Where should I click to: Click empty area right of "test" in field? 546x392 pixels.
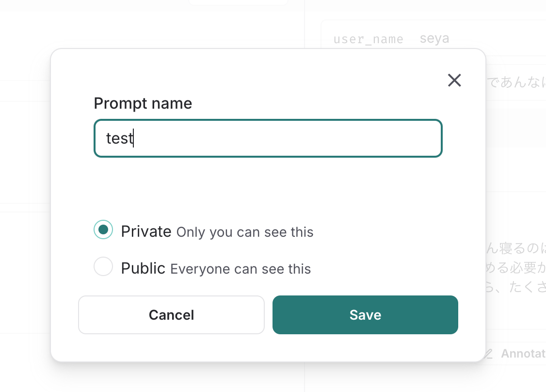pos(286,138)
